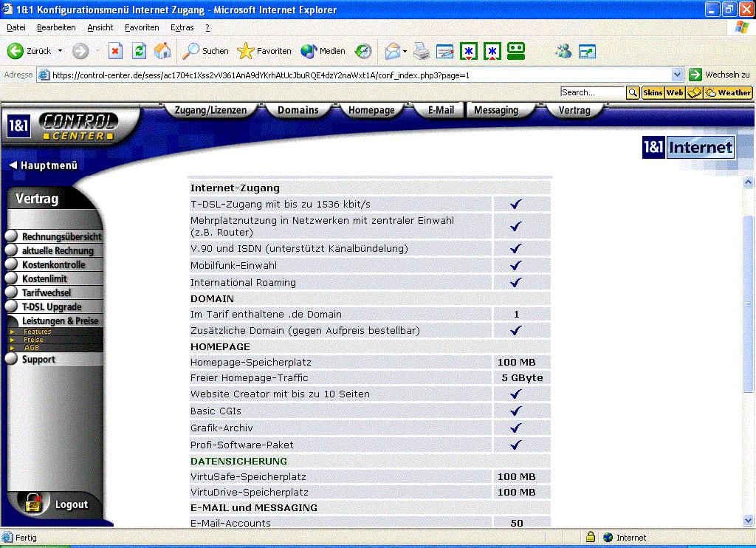Open the Datei menu

[16, 27]
